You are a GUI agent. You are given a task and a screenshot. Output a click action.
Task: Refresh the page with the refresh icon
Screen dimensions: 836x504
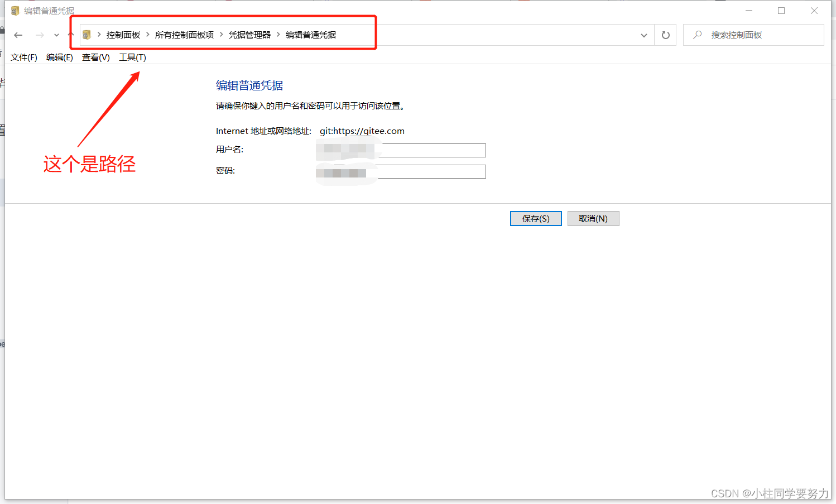click(x=666, y=35)
